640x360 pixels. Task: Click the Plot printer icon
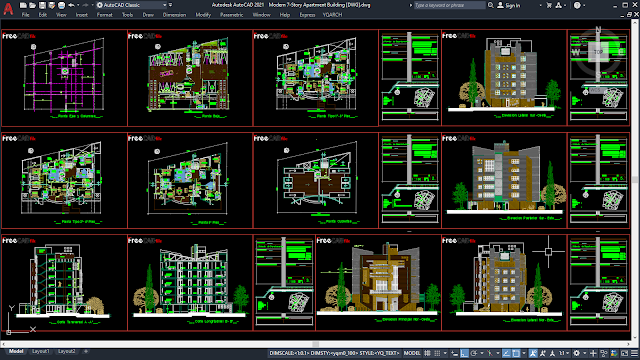[x=61, y=5]
